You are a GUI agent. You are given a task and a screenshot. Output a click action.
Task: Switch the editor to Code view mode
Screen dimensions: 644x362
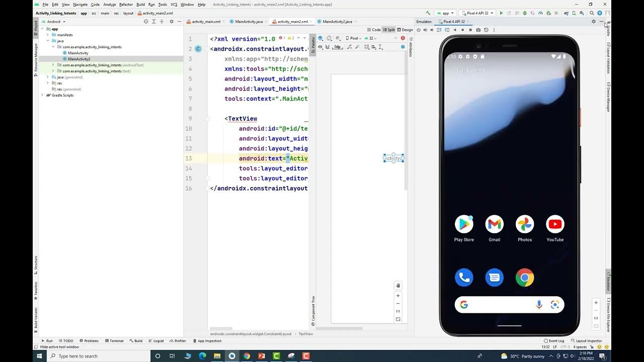click(x=374, y=30)
